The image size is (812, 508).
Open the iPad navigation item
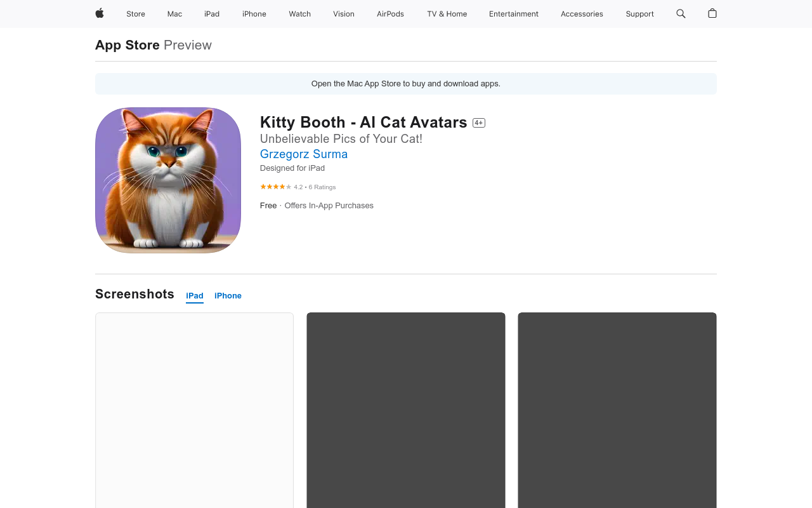point(212,14)
